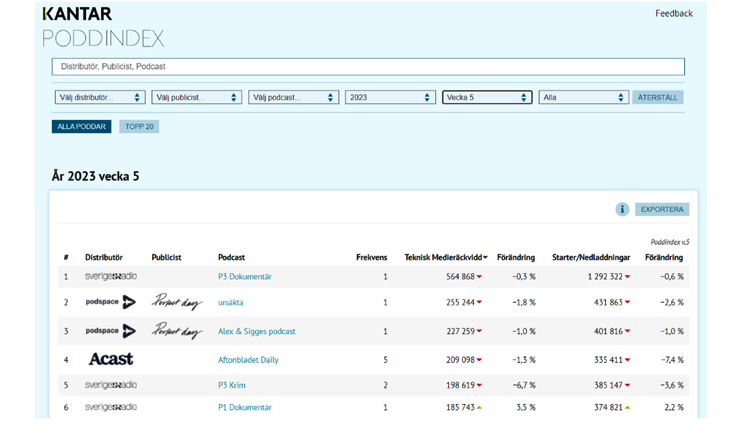The height and width of the screenshot is (430, 750).
Task: Click the change value -7,4 %
Action: [x=672, y=360]
